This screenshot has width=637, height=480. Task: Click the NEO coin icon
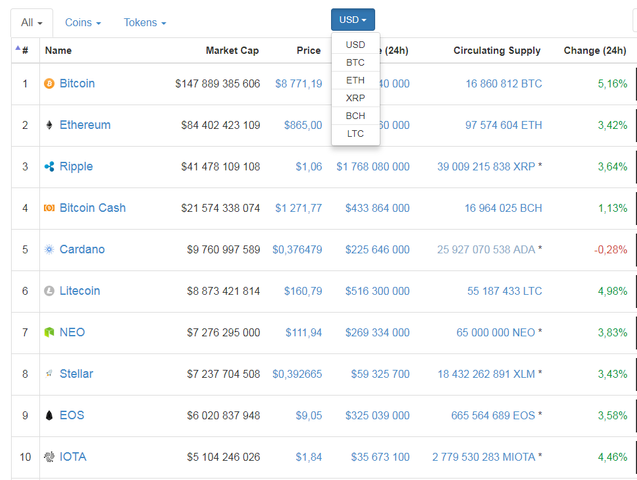click(49, 332)
